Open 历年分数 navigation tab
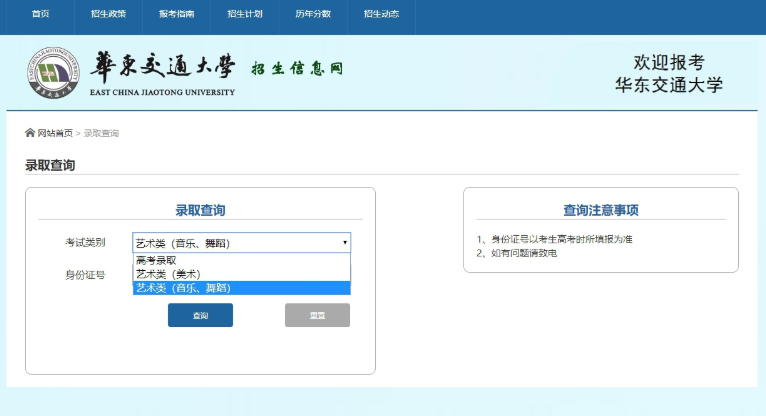The width and height of the screenshot is (766, 416). (313, 14)
